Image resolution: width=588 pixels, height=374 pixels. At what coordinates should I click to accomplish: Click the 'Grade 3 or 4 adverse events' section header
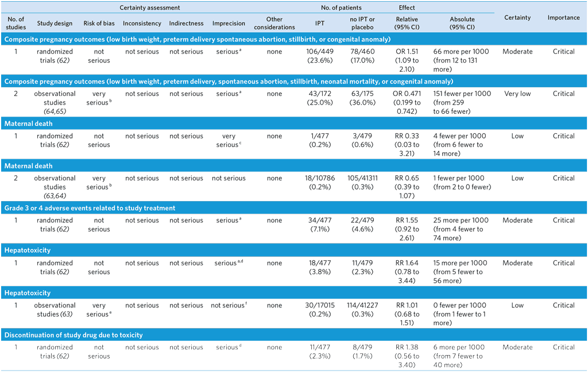(x=90, y=208)
